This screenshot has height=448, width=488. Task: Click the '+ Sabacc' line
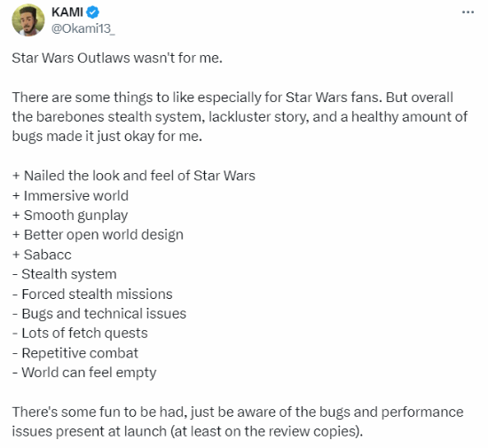42,255
